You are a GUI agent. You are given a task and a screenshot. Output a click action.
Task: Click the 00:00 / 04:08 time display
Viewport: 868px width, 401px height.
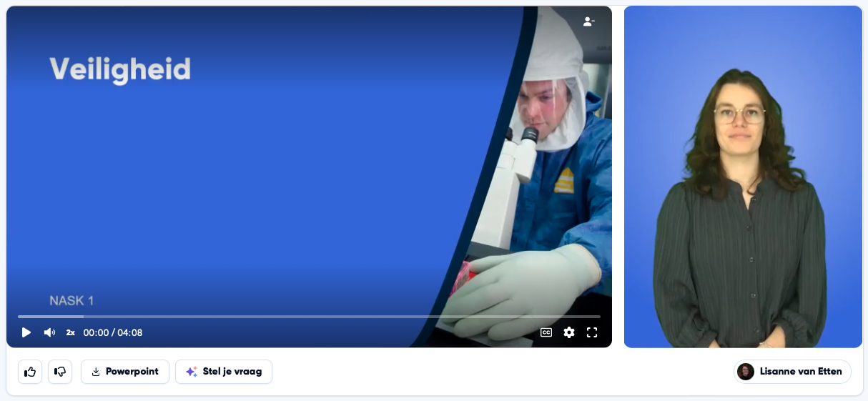coord(113,332)
